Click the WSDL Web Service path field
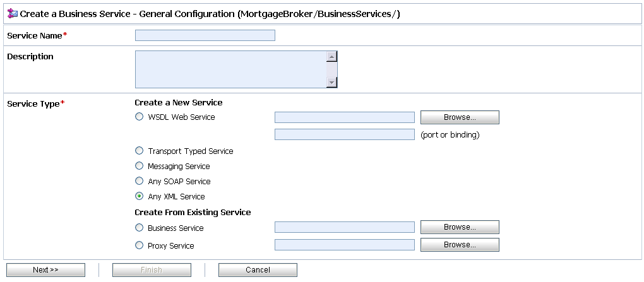 [345, 117]
